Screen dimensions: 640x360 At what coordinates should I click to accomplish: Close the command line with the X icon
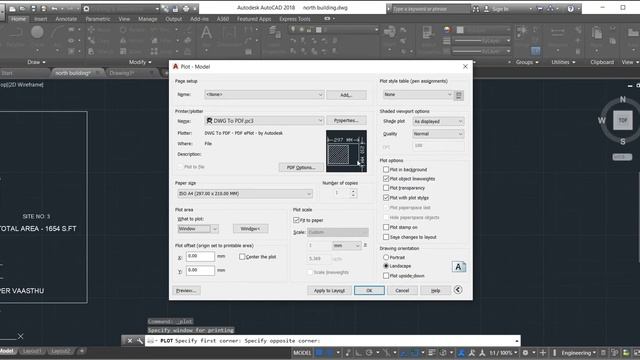point(130,340)
